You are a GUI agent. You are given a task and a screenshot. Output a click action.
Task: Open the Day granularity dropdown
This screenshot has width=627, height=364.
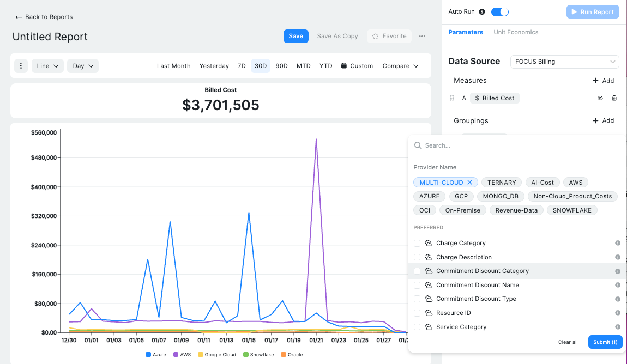[x=83, y=66]
